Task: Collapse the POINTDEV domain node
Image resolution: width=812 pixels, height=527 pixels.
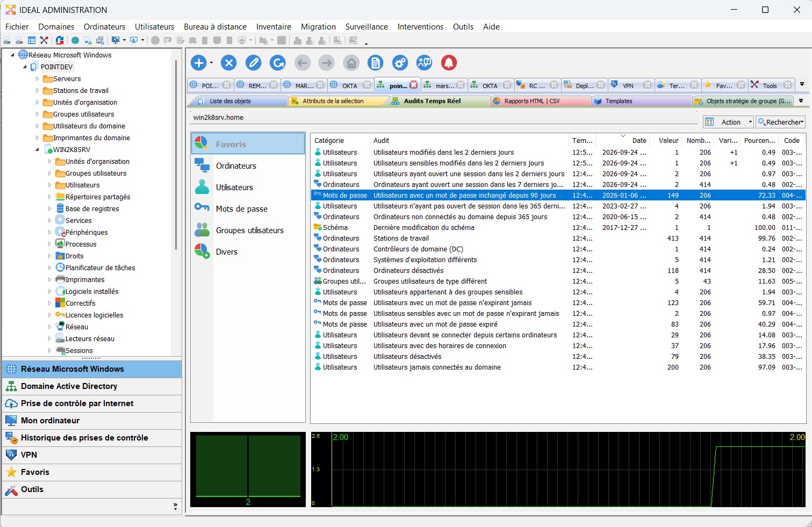Action: tap(25, 67)
